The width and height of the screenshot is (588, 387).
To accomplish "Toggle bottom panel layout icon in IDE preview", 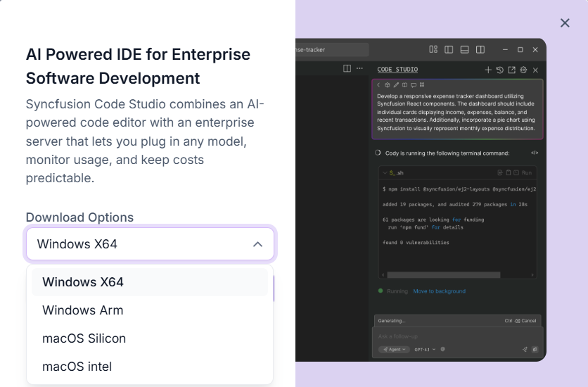I will click(x=465, y=49).
